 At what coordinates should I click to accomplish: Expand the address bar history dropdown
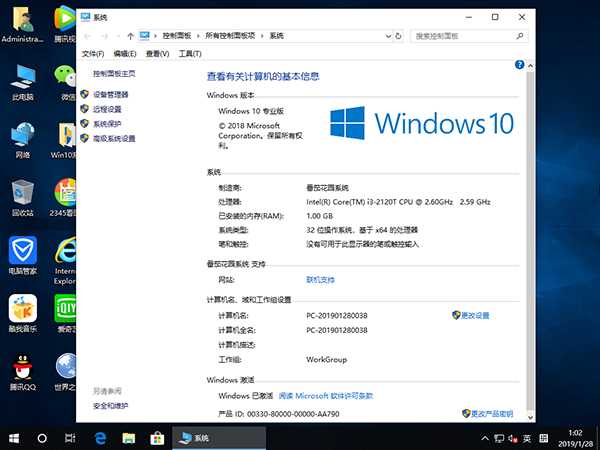(388, 36)
